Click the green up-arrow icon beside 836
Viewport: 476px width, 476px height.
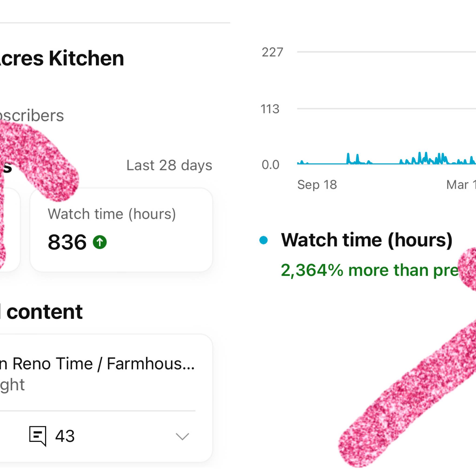pyautogui.click(x=99, y=242)
